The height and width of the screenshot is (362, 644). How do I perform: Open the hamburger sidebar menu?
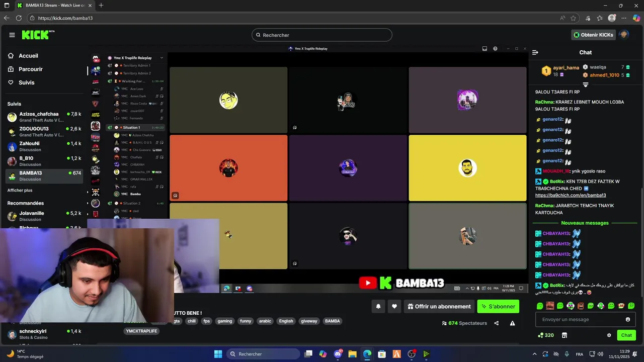click(x=12, y=35)
